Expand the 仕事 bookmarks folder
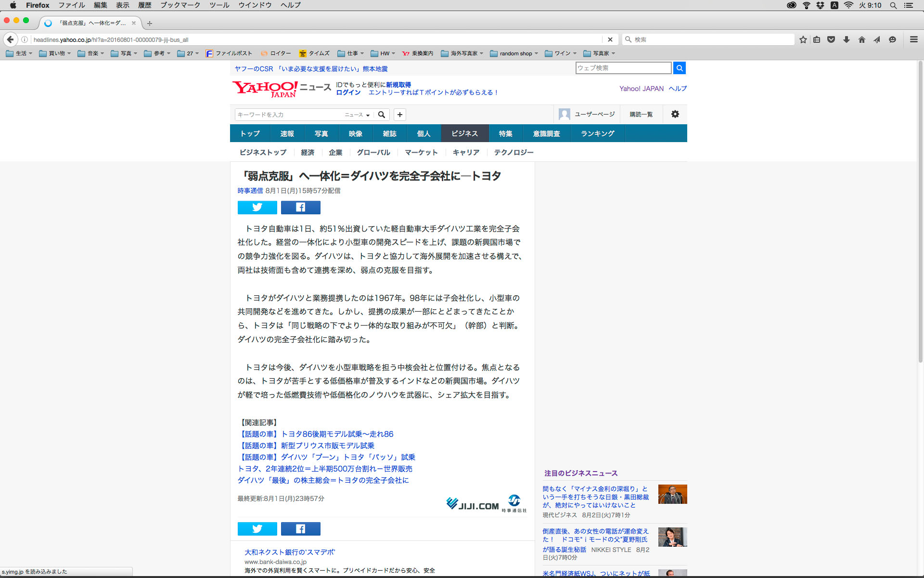 pyautogui.click(x=351, y=53)
